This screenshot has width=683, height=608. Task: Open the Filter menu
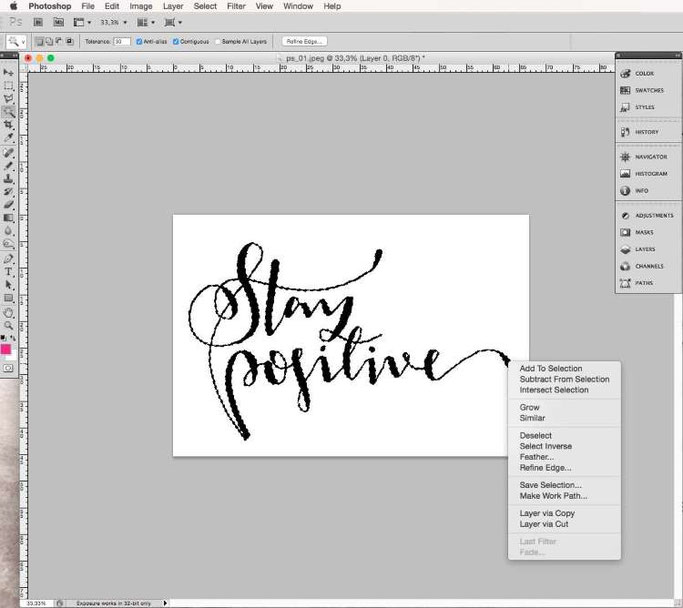(x=236, y=6)
